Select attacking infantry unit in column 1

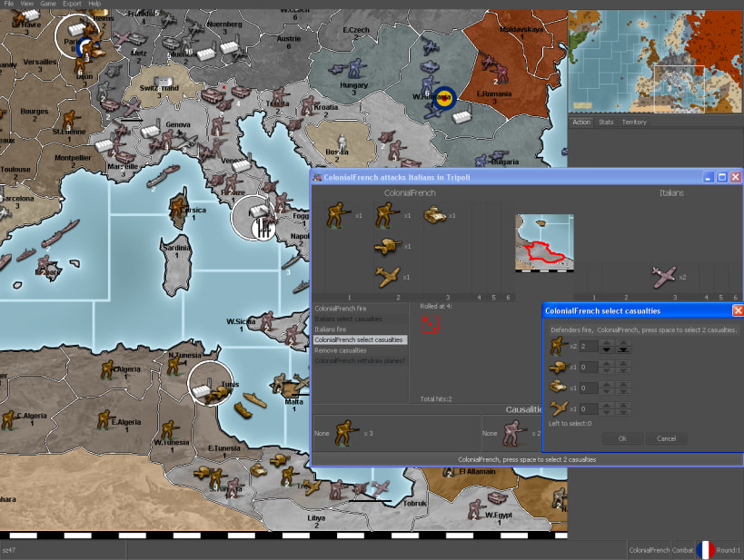tap(339, 216)
